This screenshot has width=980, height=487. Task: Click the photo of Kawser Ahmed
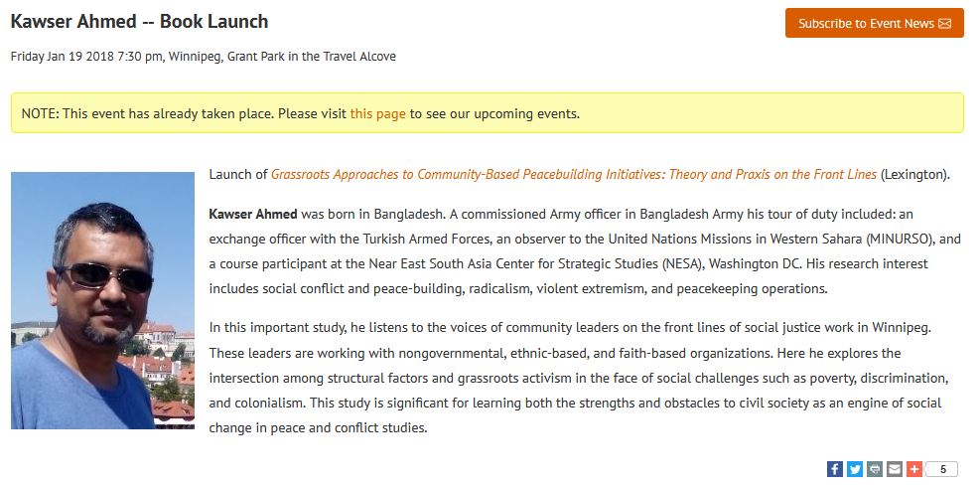click(102, 300)
